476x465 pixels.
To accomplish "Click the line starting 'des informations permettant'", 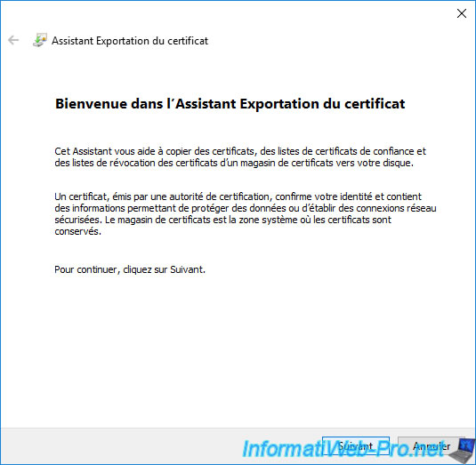I will 246,208.
